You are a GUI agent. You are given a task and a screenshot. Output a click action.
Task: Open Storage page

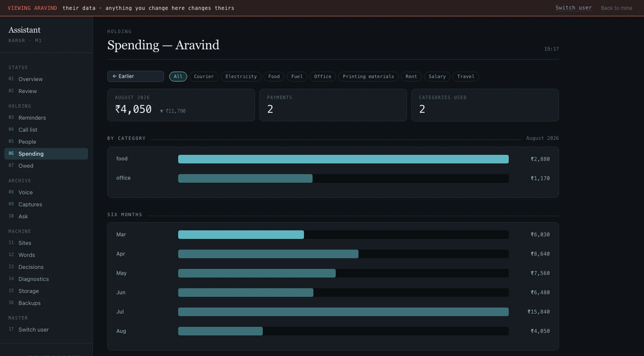[x=46, y=291]
